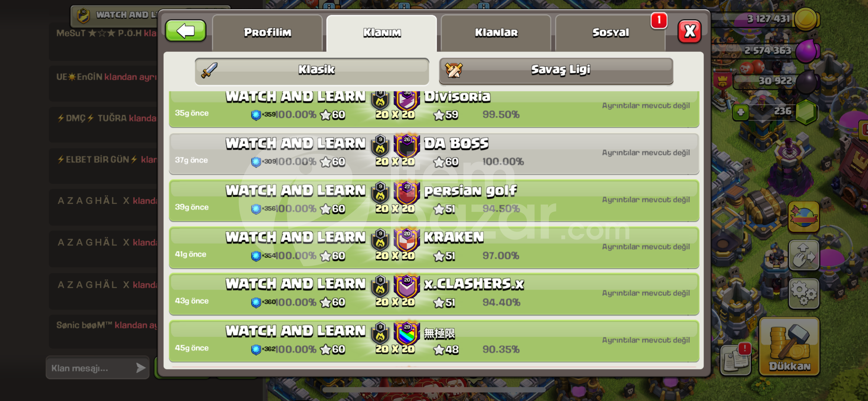The image size is (868, 401).
Task: Open war entry against persian golf
Action: (x=434, y=201)
